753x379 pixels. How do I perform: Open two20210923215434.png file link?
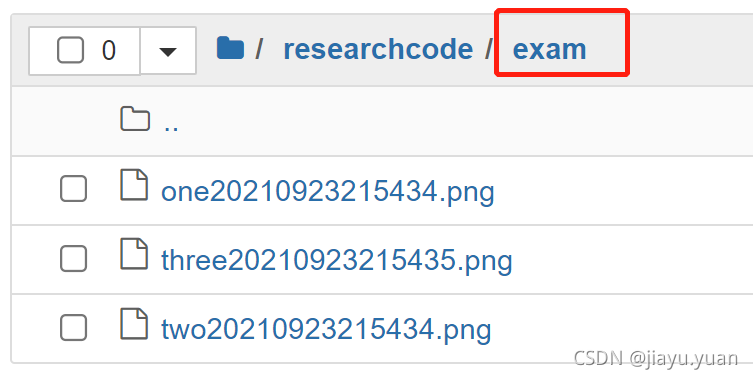tap(326, 329)
